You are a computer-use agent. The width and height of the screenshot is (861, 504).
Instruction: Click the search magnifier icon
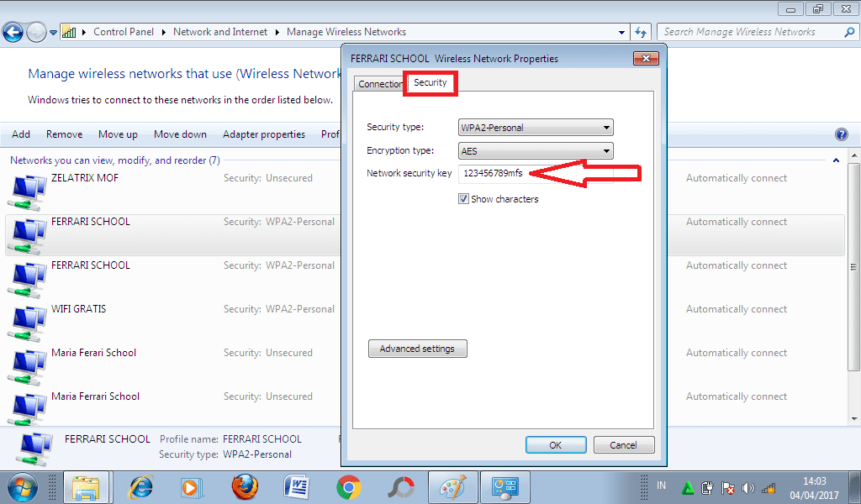pos(849,33)
